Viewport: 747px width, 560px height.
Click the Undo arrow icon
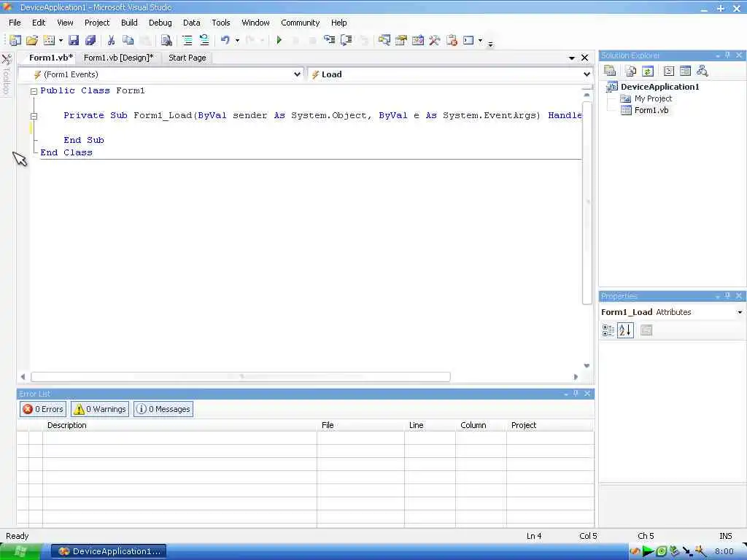225,41
